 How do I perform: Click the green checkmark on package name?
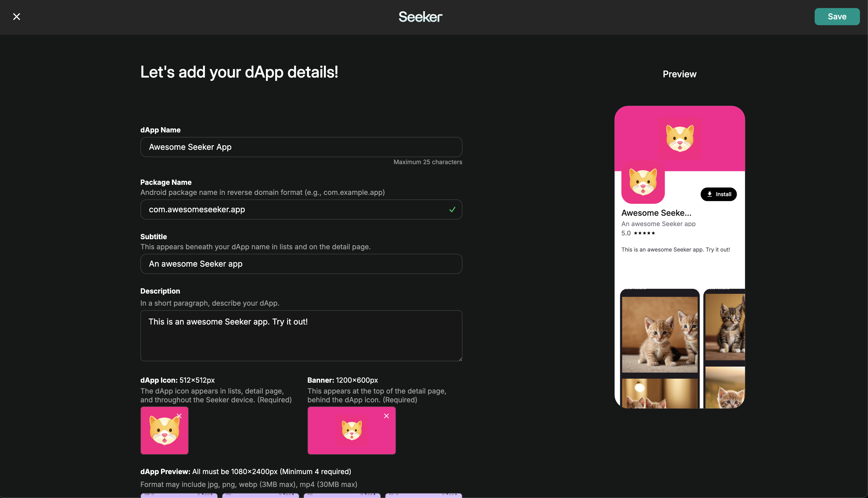click(452, 209)
